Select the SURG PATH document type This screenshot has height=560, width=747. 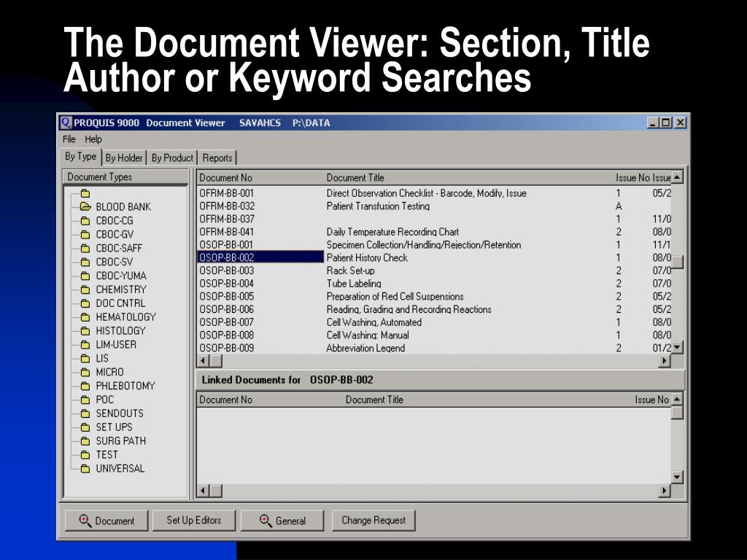coord(121,441)
